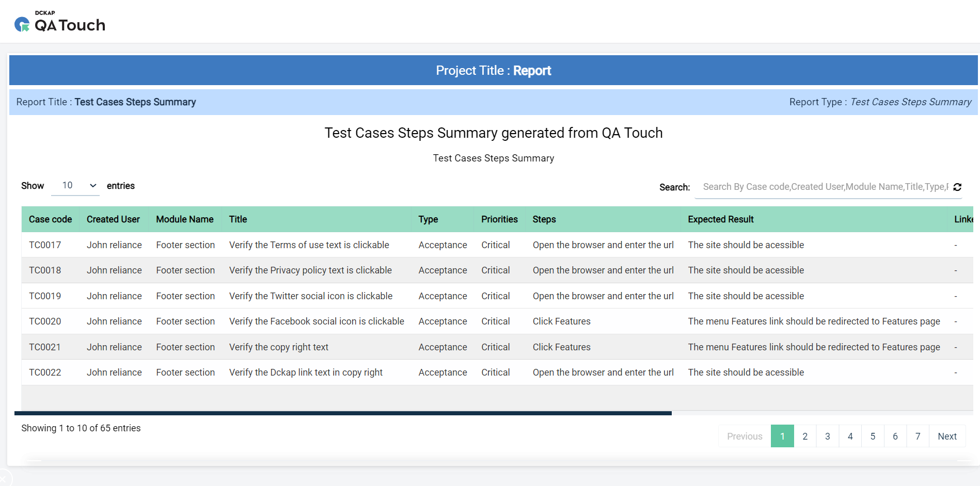Click 'Verify the Dckap link text in copy right'
The image size is (980, 486).
(x=306, y=372)
